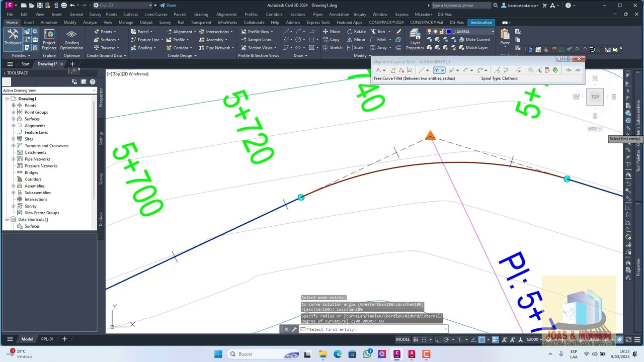
Task: Toggle object snap in status bar
Action: (481, 339)
